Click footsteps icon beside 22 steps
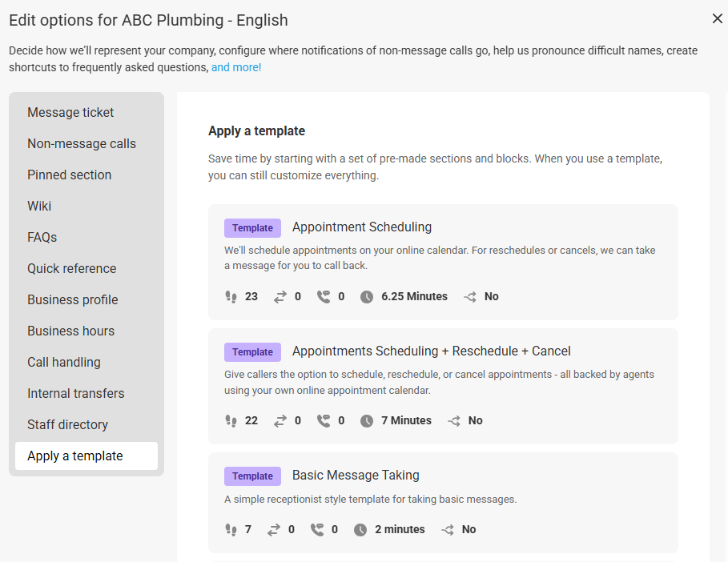The image size is (728, 562). (231, 421)
